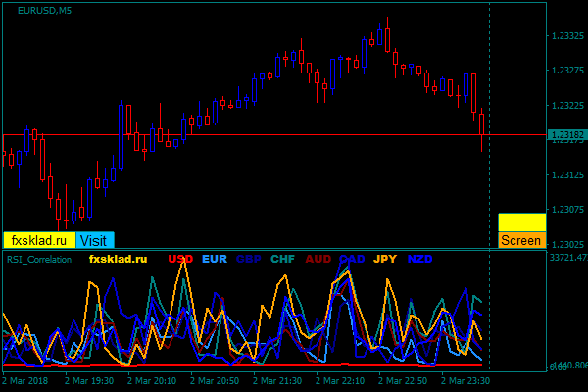The image size is (588, 392).
Task: Click the RSI_Correlation indicator name
Action: [39, 259]
